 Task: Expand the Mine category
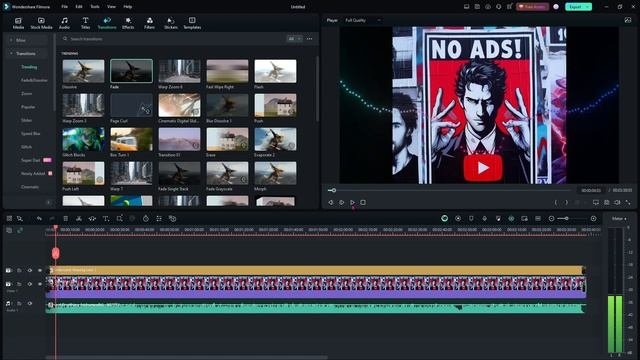coord(11,40)
